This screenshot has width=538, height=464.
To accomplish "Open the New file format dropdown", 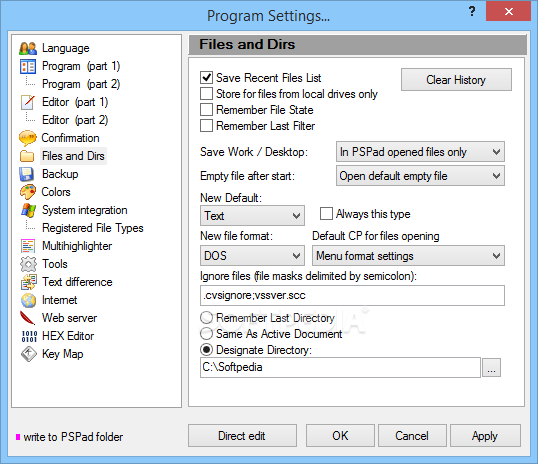I will [252, 256].
